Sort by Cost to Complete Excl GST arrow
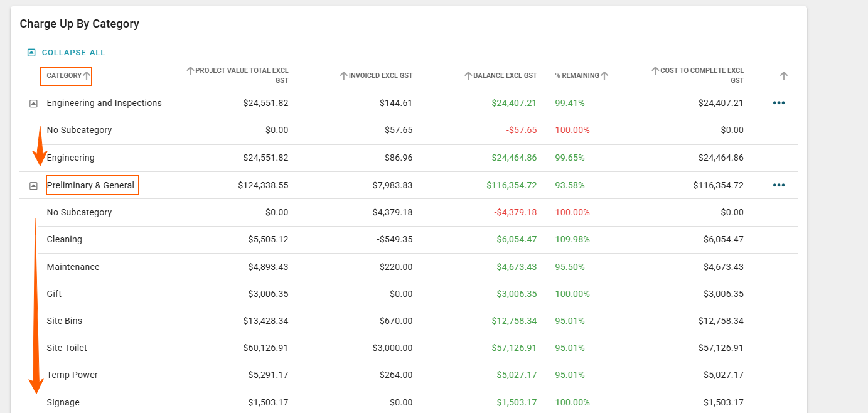The width and height of the screenshot is (868, 413). [x=655, y=71]
